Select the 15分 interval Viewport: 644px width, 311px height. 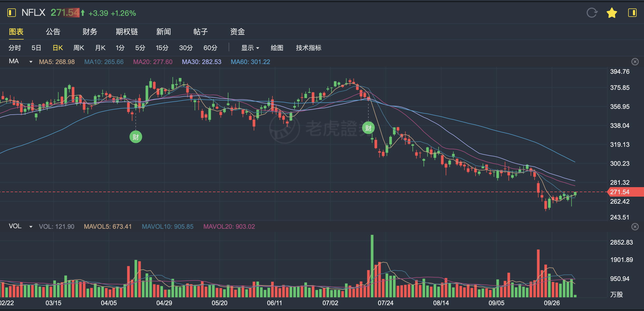pyautogui.click(x=162, y=48)
